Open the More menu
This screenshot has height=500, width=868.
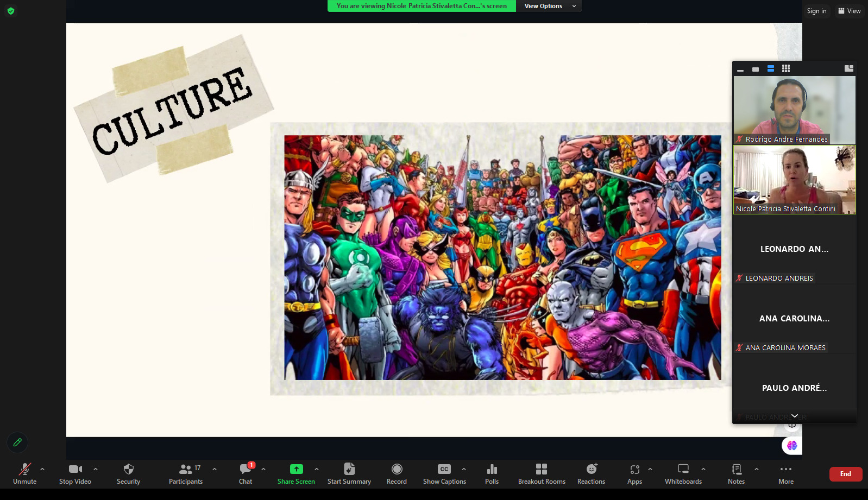pos(785,473)
